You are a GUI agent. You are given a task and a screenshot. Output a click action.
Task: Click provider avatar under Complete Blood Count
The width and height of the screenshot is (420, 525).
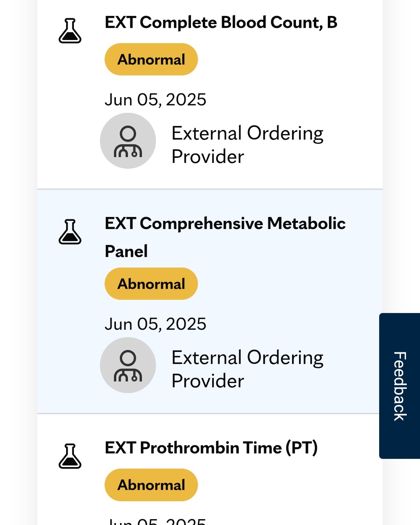128,141
